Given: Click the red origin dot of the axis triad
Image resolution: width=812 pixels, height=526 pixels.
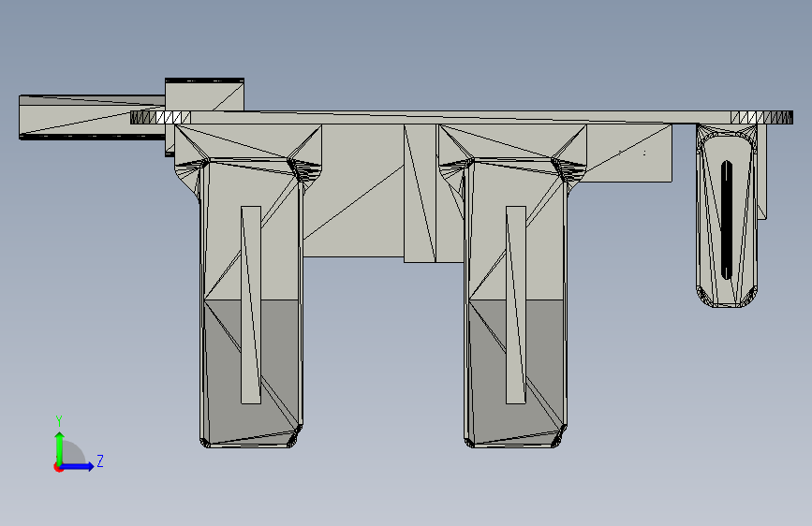Looking at the screenshot, I should [58, 467].
